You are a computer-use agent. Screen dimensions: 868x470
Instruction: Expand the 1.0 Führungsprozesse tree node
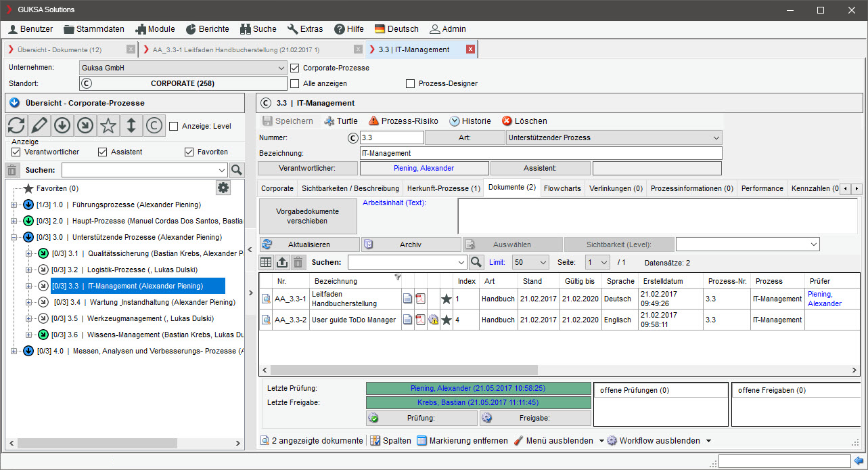14,205
